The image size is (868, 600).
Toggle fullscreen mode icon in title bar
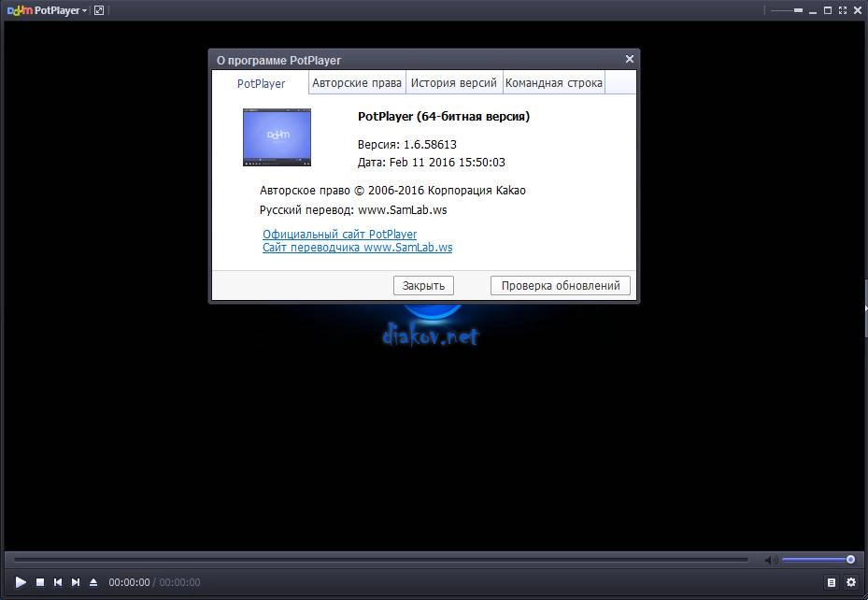pos(843,10)
